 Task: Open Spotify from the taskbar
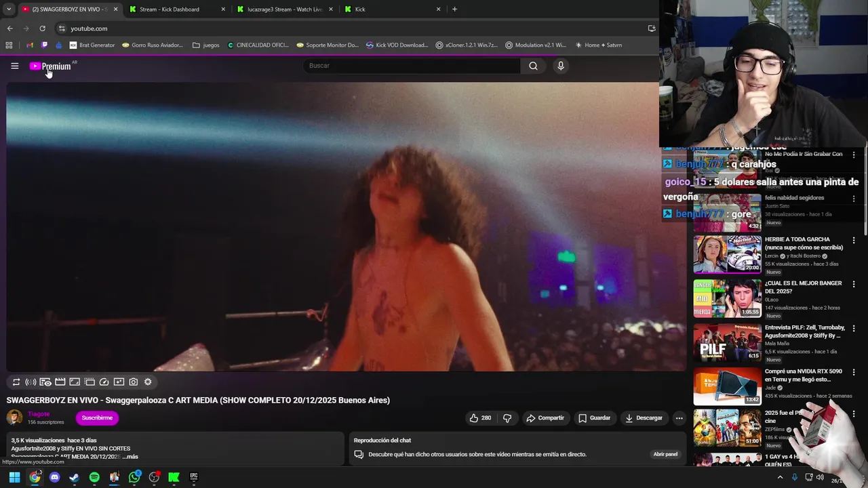(94, 477)
